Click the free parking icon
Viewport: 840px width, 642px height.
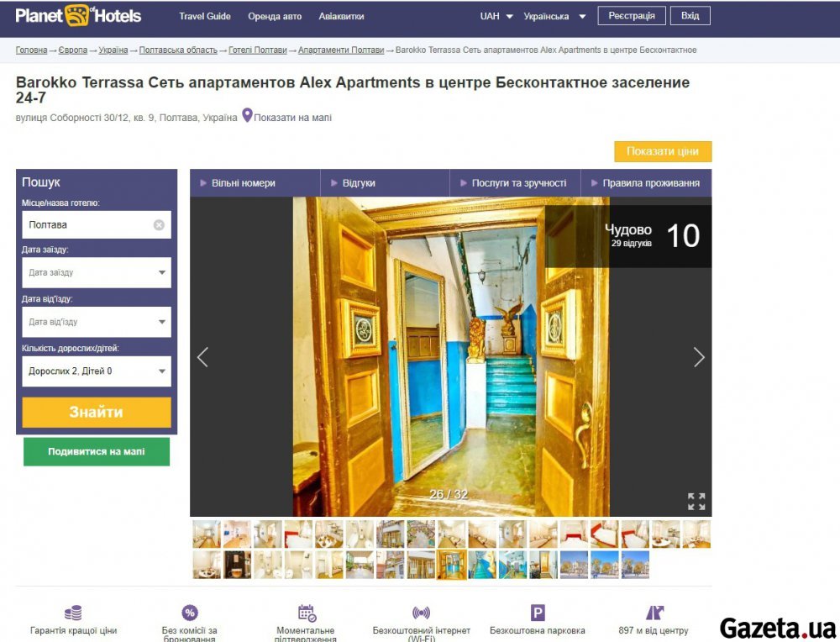click(538, 613)
